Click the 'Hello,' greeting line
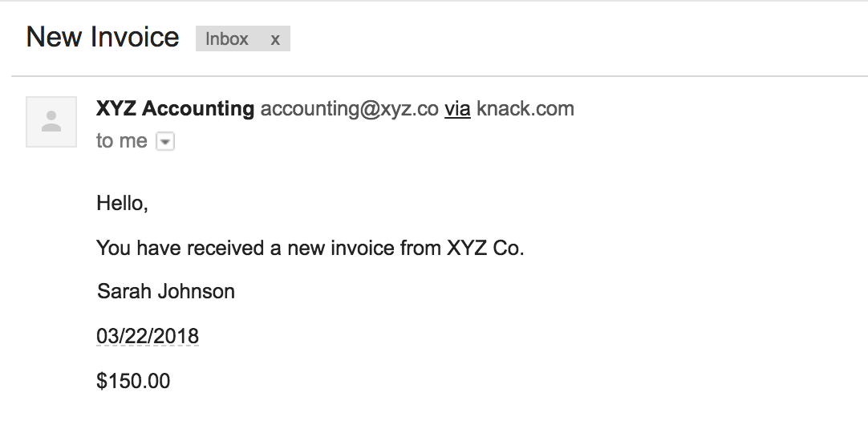868x425 pixels. point(123,204)
